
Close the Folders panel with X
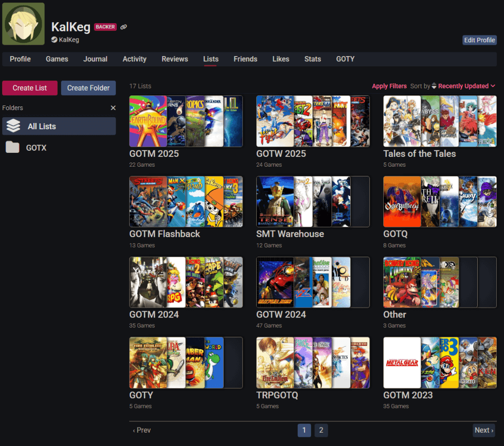pyautogui.click(x=113, y=108)
